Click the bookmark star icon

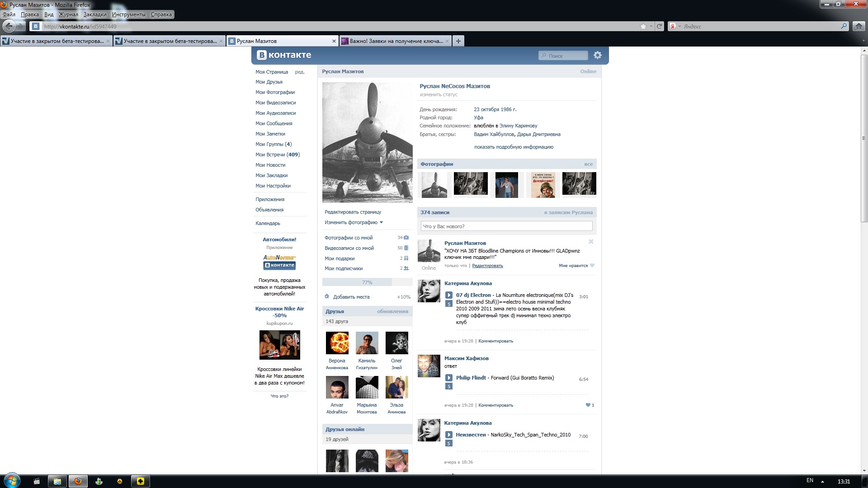coord(643,26)
